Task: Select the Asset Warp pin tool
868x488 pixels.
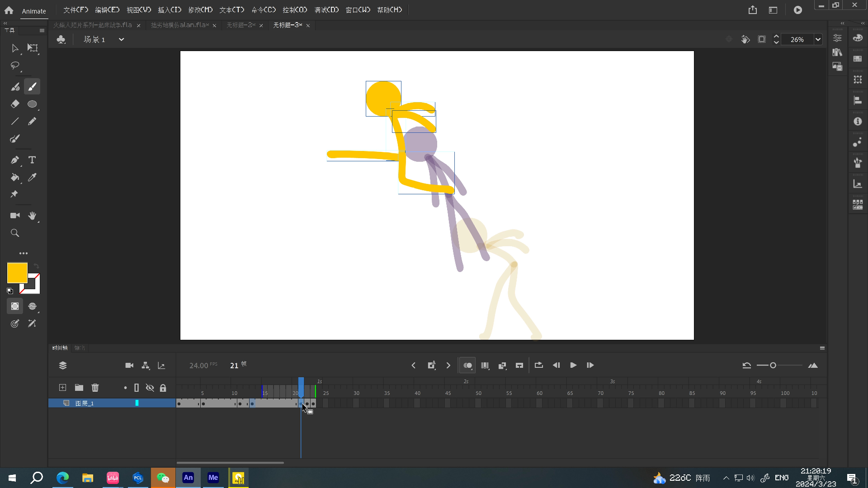Action: point(14,194)
